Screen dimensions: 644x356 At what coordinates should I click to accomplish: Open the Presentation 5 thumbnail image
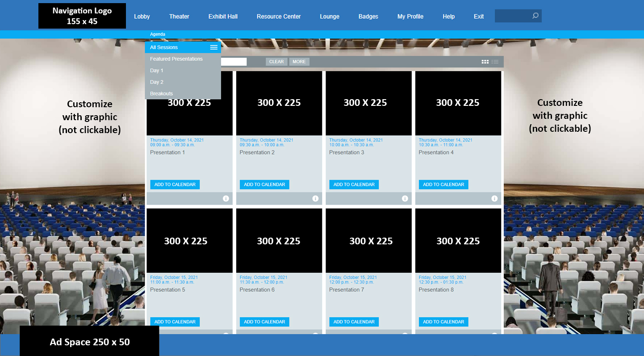coord(189,240)
